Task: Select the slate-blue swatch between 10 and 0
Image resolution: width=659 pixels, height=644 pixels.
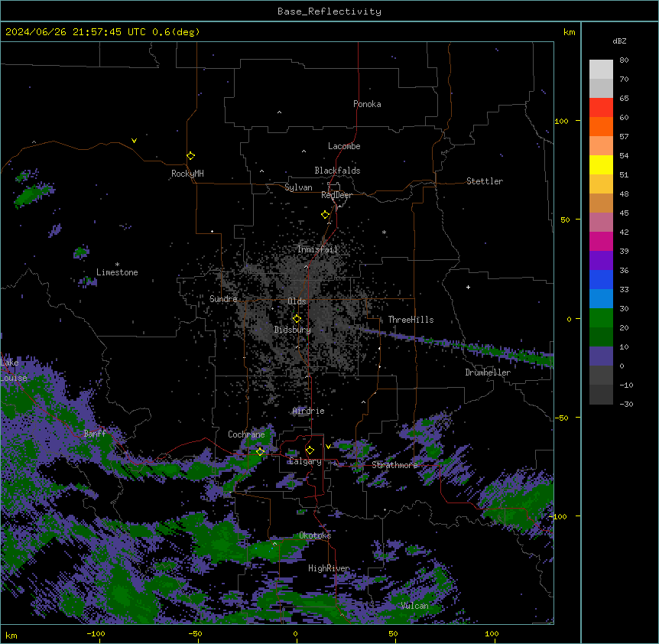Action: pos(601,356)
